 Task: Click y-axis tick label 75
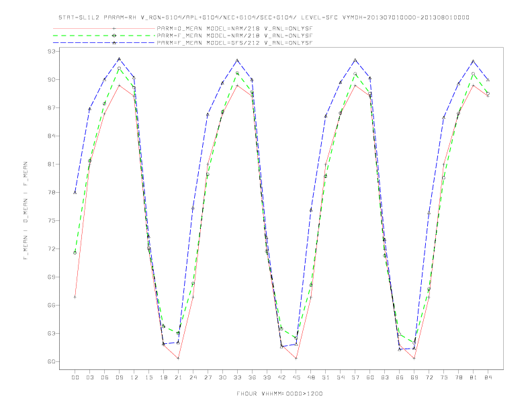pos(51,220)
